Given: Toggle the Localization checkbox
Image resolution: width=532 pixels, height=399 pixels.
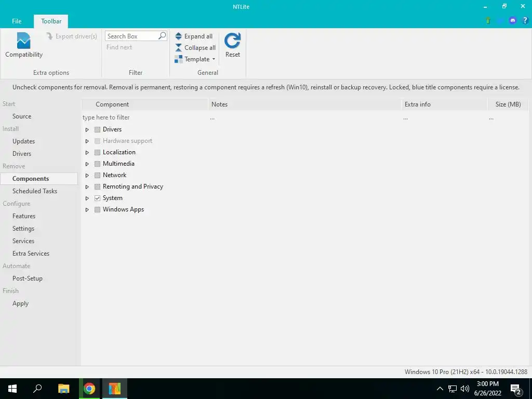Looking at the screenshot, I should [97, 152].
